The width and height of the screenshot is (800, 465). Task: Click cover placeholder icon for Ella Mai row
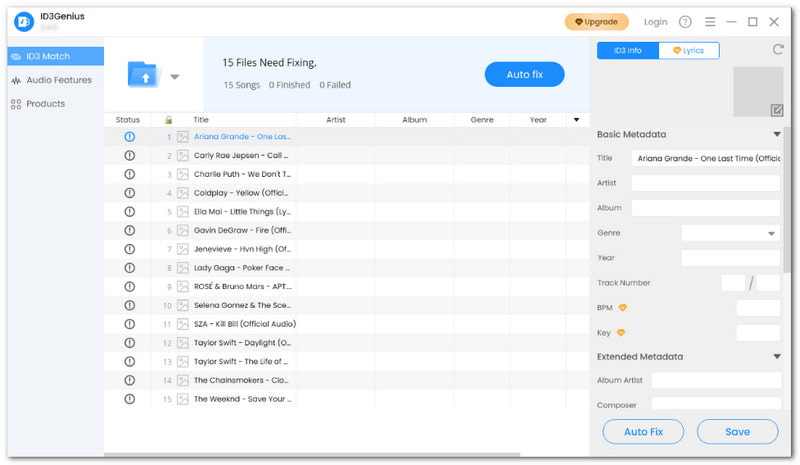coord(183,212)
